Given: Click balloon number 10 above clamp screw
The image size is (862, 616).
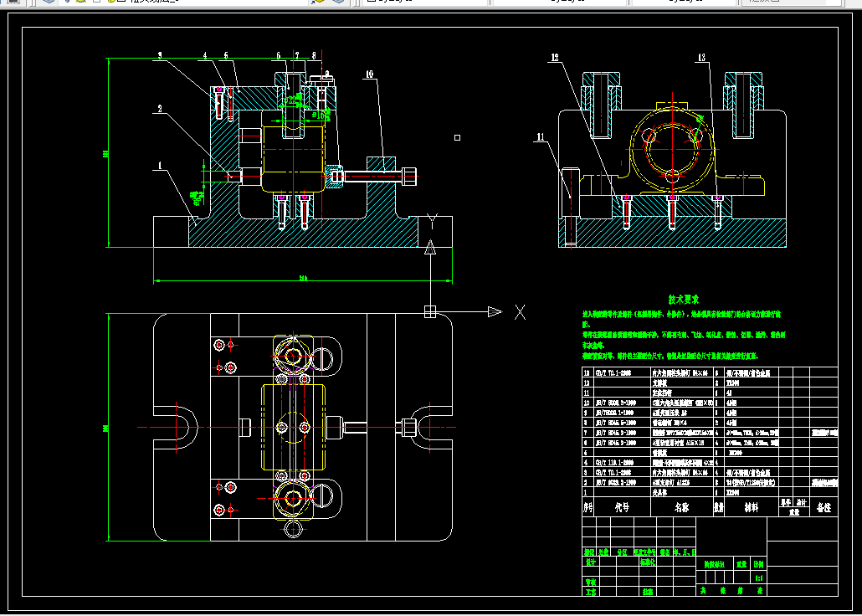Looking at the screenshot, I should coord(368,74).
